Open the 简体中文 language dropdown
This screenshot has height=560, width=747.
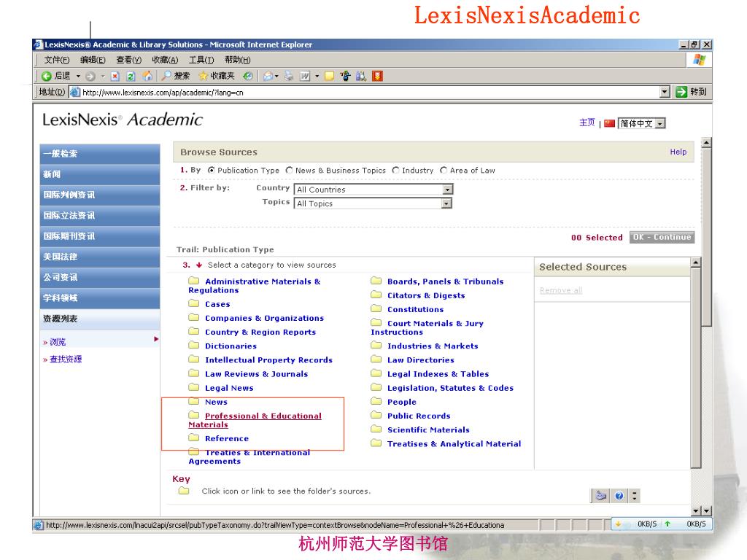642,123
